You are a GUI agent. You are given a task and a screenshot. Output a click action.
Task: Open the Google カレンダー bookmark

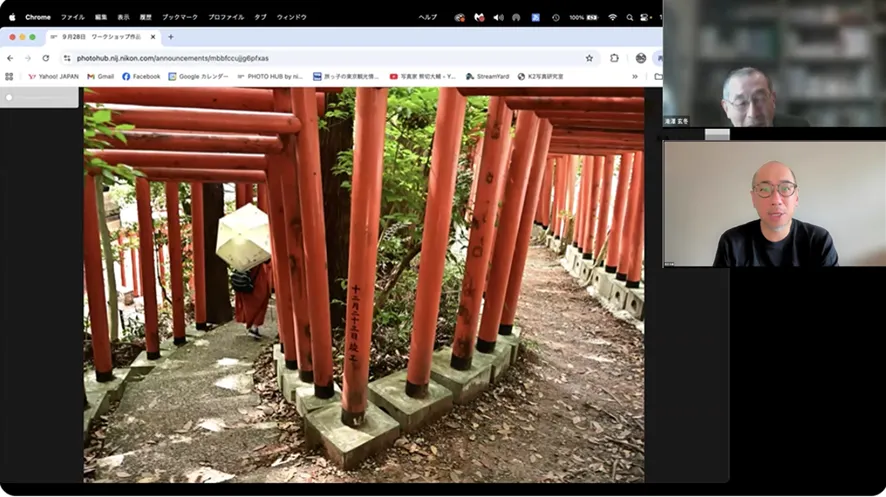point(199,76)
